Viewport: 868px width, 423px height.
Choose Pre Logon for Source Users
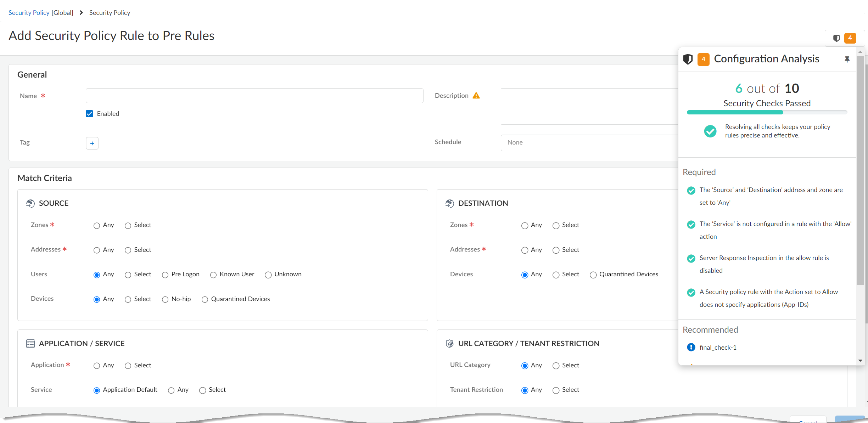tap(165, 275)
